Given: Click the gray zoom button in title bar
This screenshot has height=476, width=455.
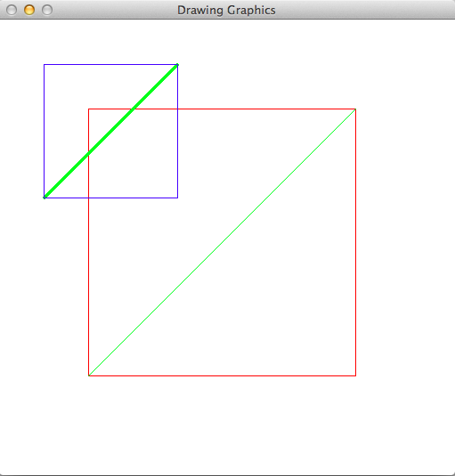Looking at the screenshot, I should point(47,10).
